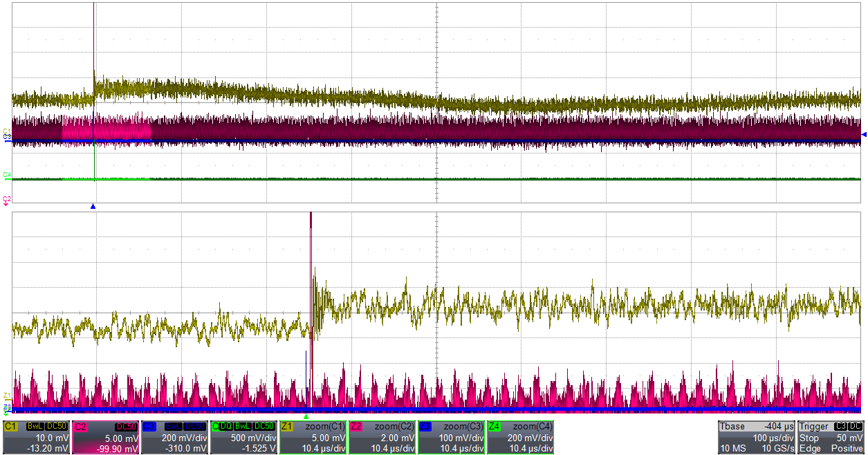Click the Z2 2.00 mV scale value
Image resolution: width=868 pixels, height=455 pixels.
(398, 438)
